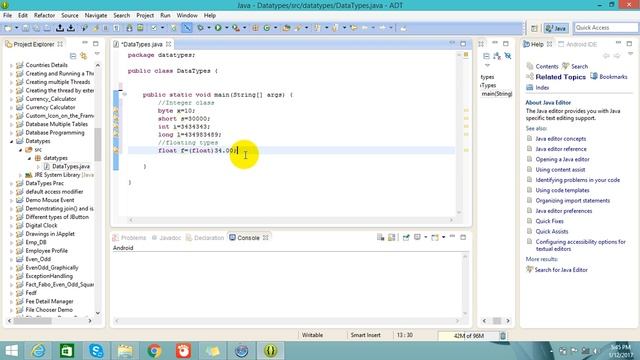Screen dimensions: 640x360
Task: Open Project Explorer view menu arrow
Action: 97,54
